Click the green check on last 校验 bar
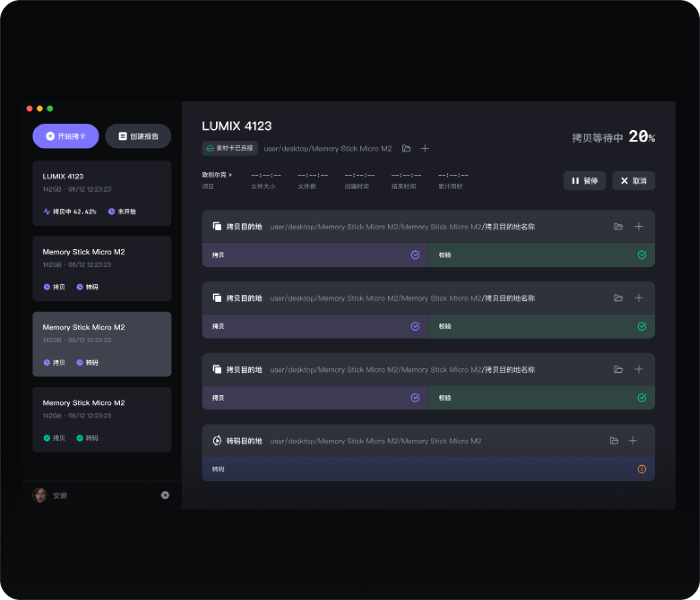This screenshot has width=700, height=600. pos(641,398)
